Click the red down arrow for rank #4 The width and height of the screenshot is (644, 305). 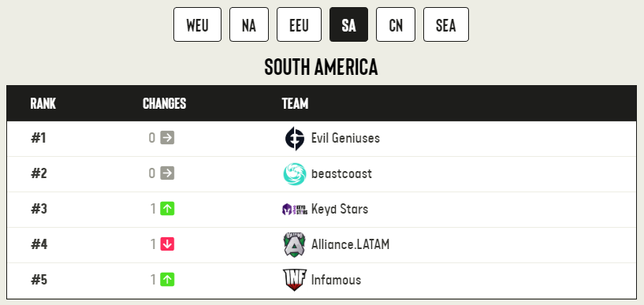167,244
